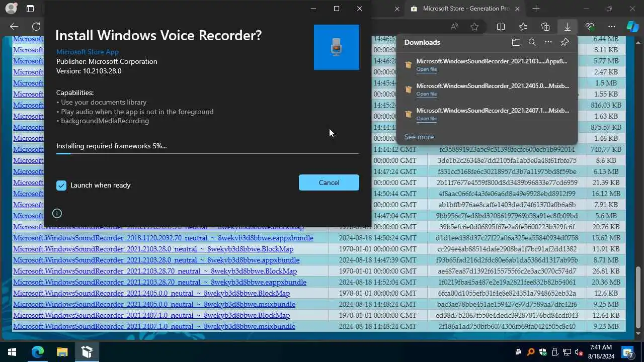The width and height of the screenshot is (644, 362).
Task: Click network tray icon
Action: pyautogui.click(x=567, y=352)
